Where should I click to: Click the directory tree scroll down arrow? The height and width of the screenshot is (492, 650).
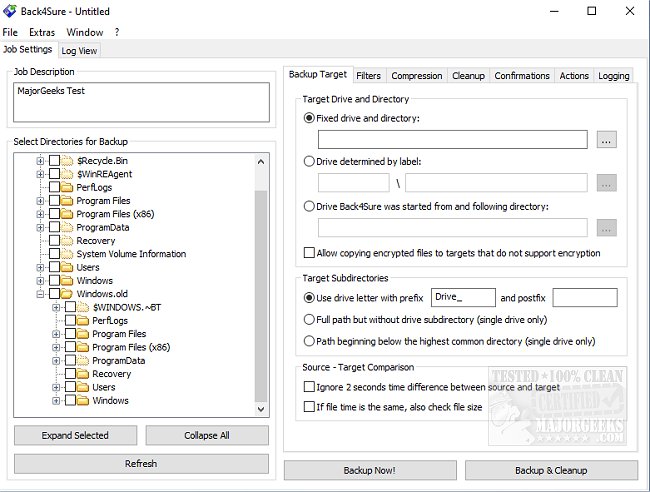261,409
